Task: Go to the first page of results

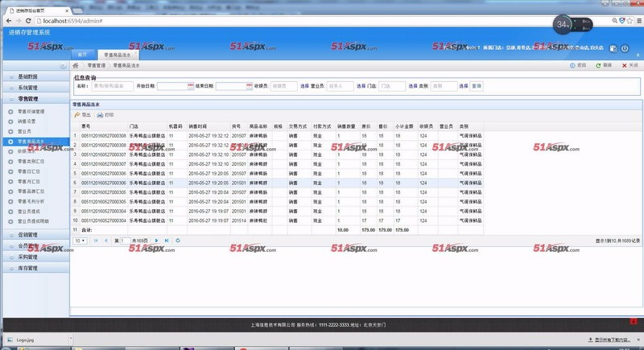Action: (x=96, y=241)
